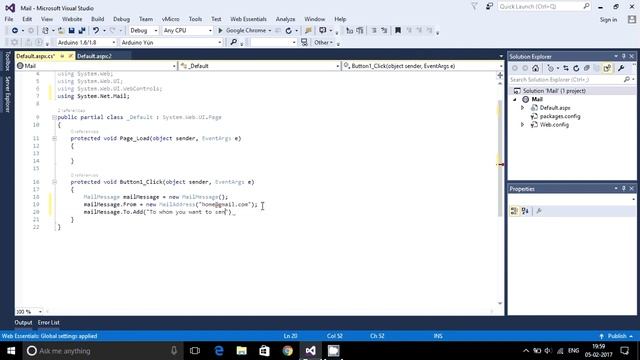The image size is (640, 360).
Task: Open Microsoft Edge from the taskbar
Action: [219, 351]
